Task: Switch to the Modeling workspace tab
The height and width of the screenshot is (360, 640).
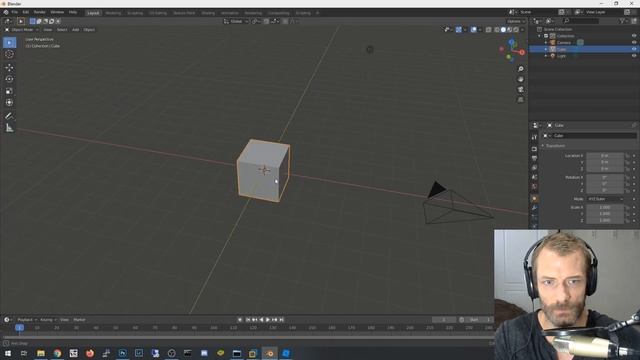Action: coord(113,13)
